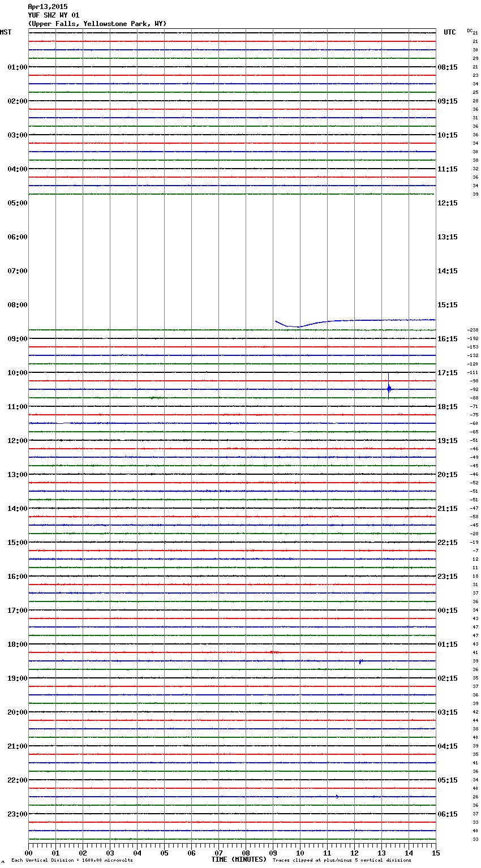Click minute "03" on the bottom time axis
Viewport: 481px width, 868px height.
click(x=110, y=853)
